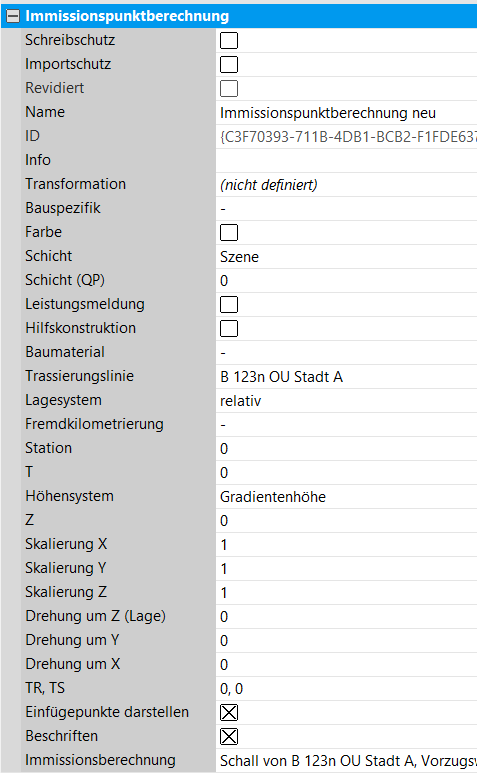Edit the Skalierung X value
Image resolution: width=477 pixels, height=773 pixels.
pyautogui.click(x=346, y=545)
